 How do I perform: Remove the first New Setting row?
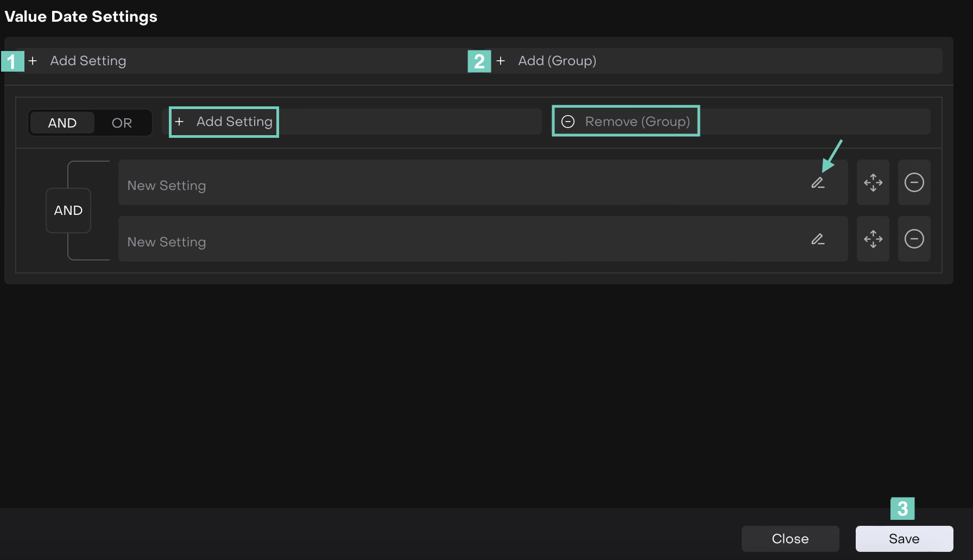tap(914, 183)
